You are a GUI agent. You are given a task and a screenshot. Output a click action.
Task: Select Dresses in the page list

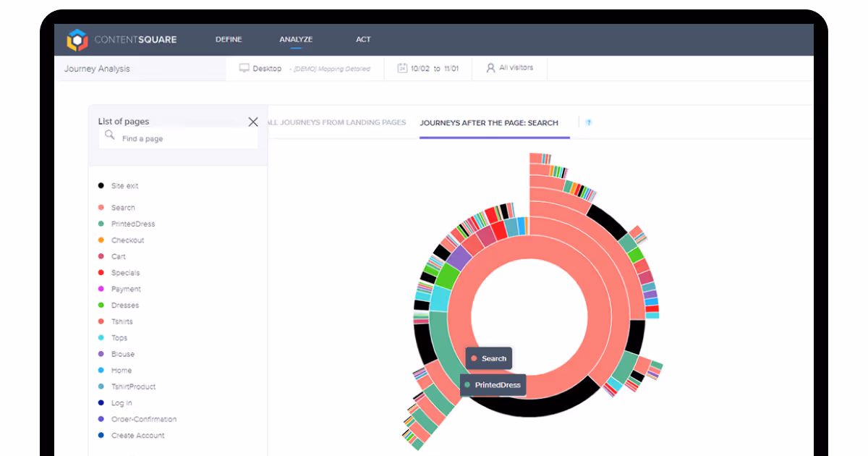click(x=125, y=305)
